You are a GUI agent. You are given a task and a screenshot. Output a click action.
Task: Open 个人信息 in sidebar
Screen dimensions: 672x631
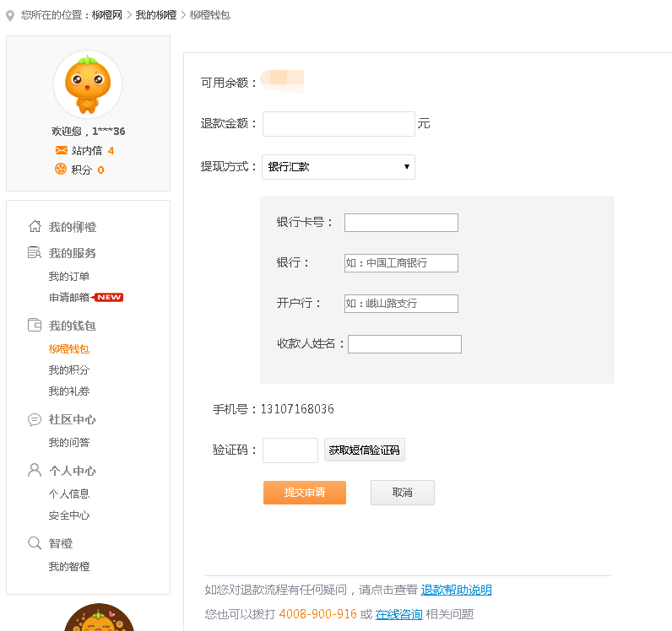tap(69, 494)
